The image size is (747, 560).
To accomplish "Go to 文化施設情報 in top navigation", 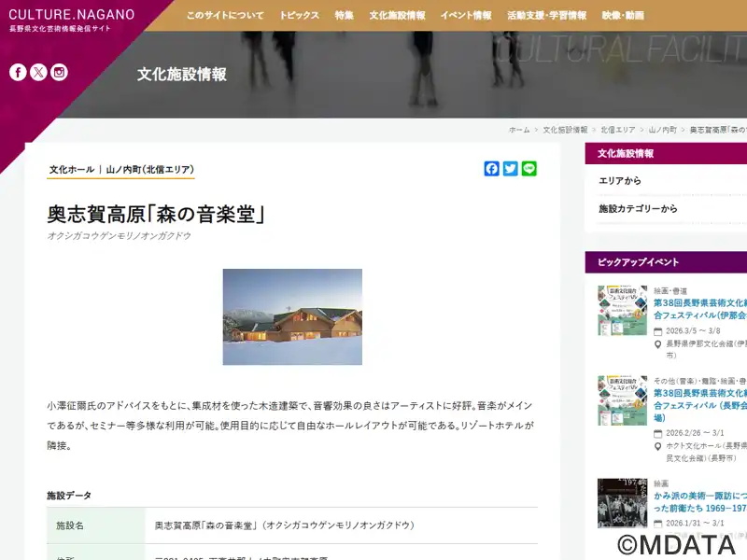I will click(397, 16).
